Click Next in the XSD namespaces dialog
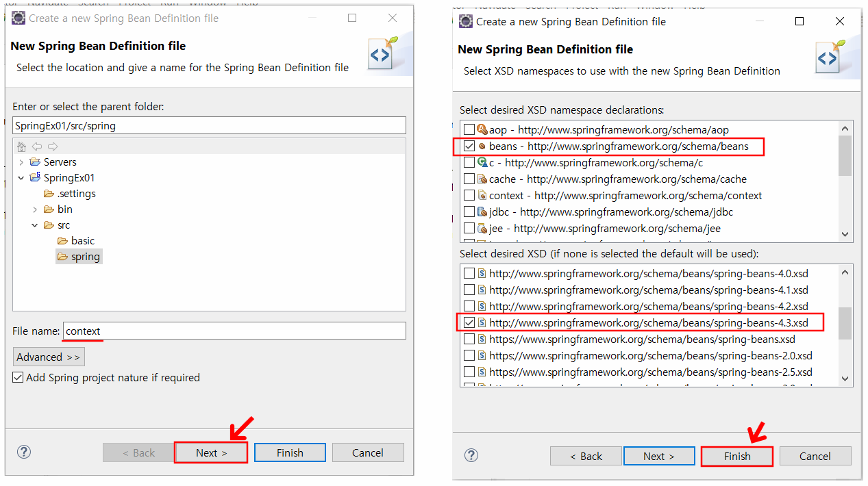The image size is (868, 486). [x=659, y=456]
